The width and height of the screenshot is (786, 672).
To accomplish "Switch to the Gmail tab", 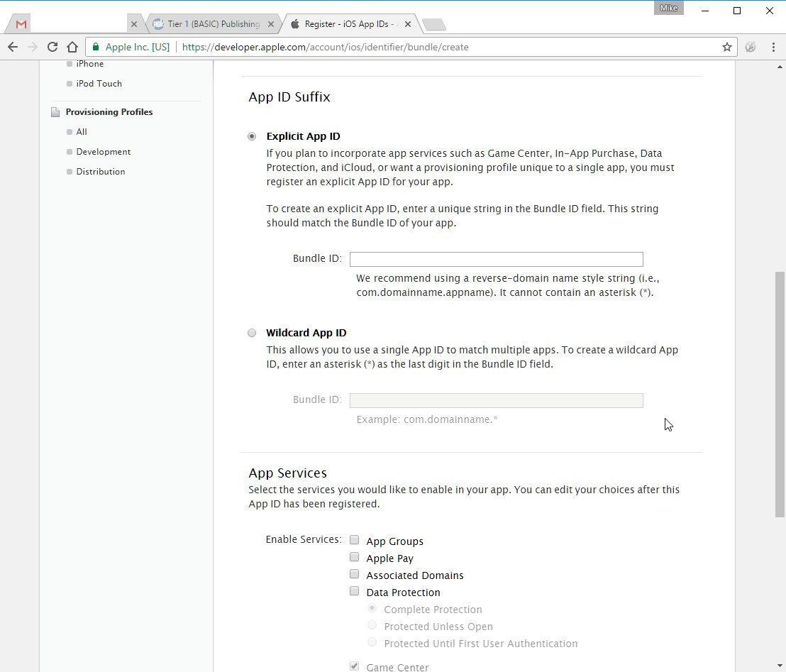I will 75,24.
